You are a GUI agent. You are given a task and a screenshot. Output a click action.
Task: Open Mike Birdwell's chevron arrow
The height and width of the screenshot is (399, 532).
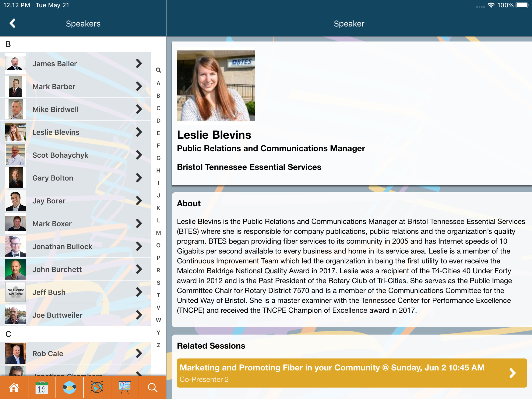coord(139,109)
